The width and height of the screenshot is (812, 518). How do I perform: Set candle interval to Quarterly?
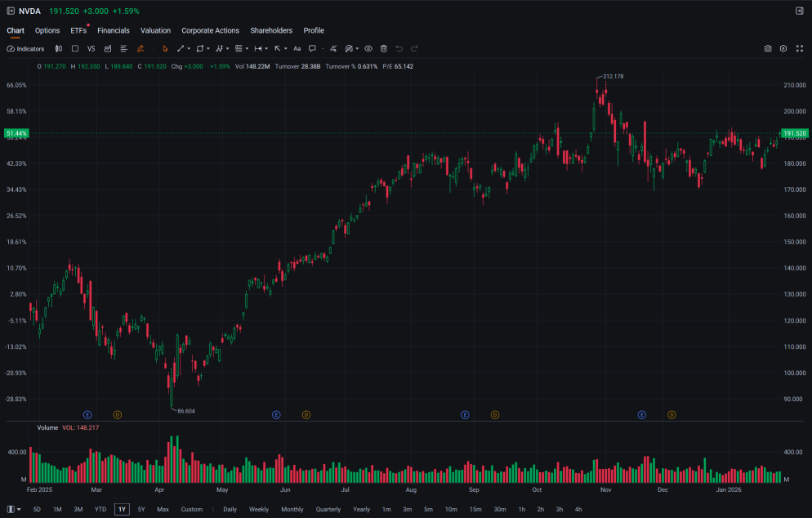(328, 510)
